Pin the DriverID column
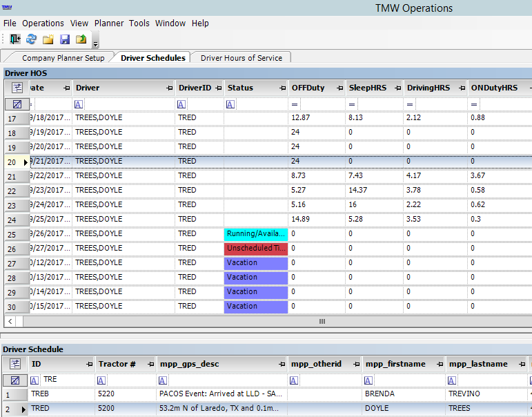Image resolution: width=532 pixels, height=417 pixels. (219, 88)
